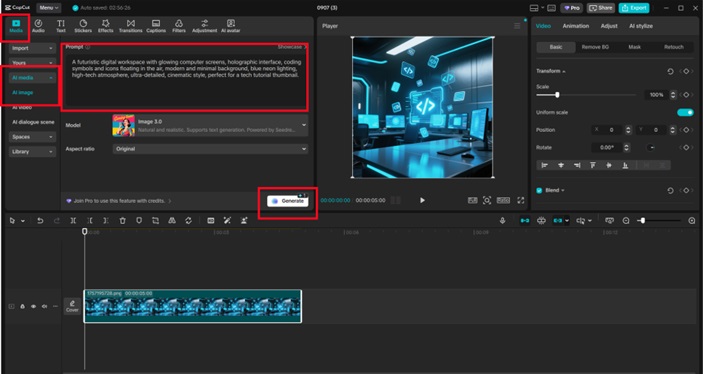Click the Generate button
The image size is (703, 374).
click(288, 201)
